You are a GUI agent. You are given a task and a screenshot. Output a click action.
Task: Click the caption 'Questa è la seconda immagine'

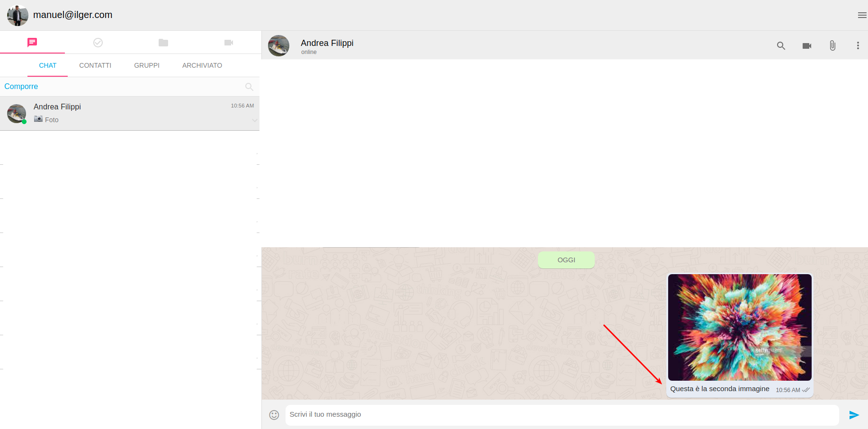[720, 389]
